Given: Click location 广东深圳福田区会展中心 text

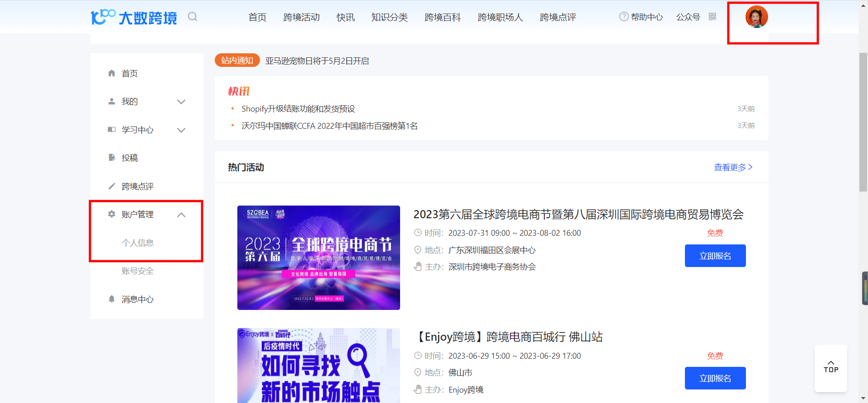Looking at the screenshot, I should pos(492,250).
